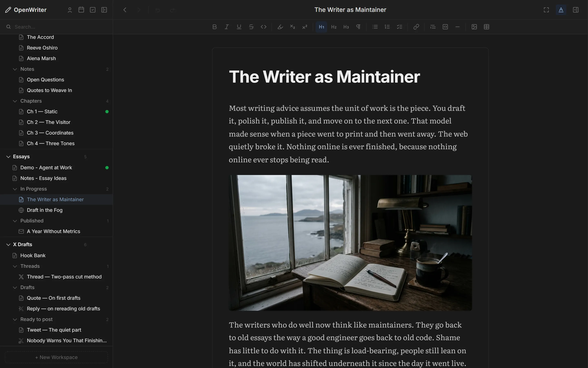The image size is (588, 368).
Task: Insert an image
Action: click(x=474, y=27)
